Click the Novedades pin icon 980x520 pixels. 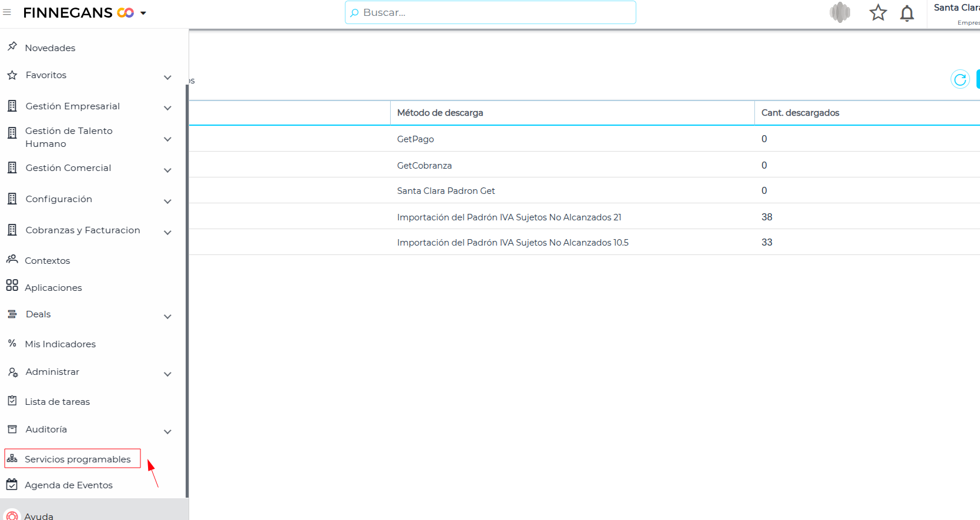pyautogui.click(x=12, y=46)
